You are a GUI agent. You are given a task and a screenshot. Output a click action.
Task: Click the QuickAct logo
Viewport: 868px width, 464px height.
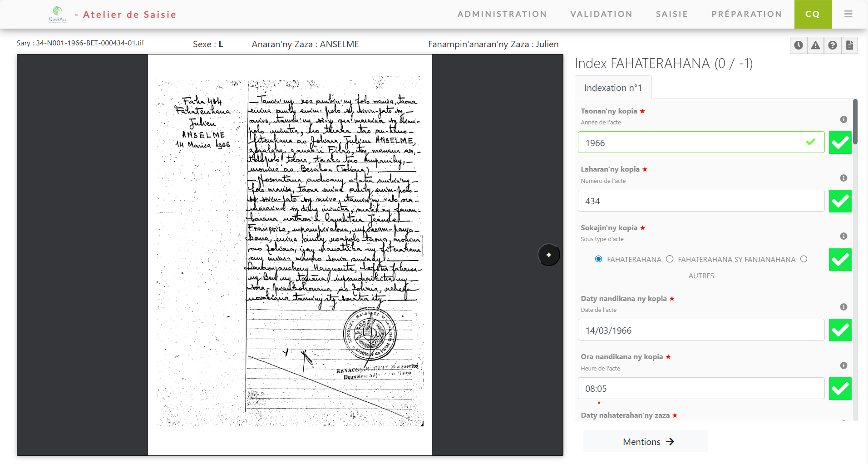point(57,14)
